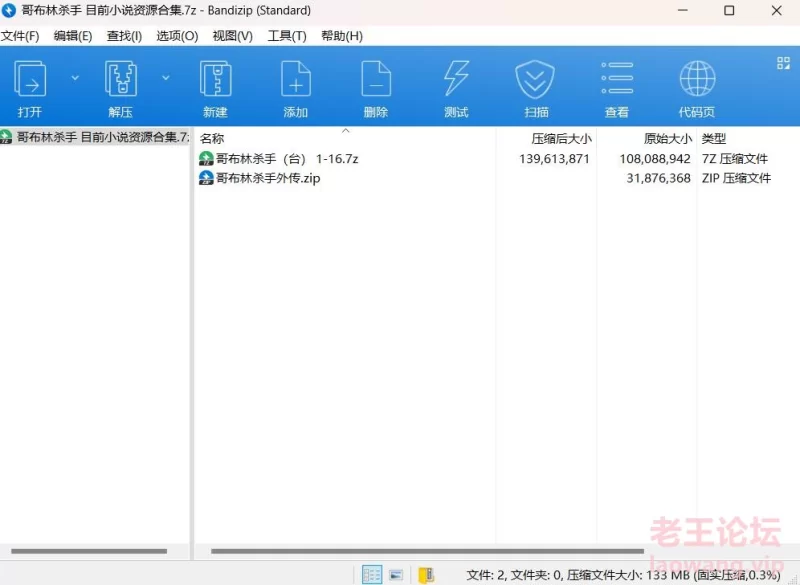The height and width of the screenshot is (585, 800).
Task: Click original size value 31,876,368
Action: coord(658,178)
